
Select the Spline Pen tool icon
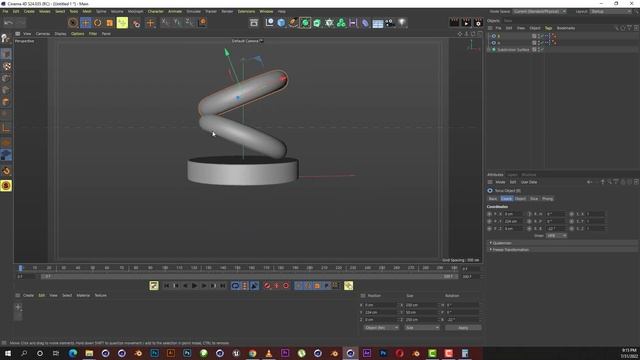tap(293, 23)
